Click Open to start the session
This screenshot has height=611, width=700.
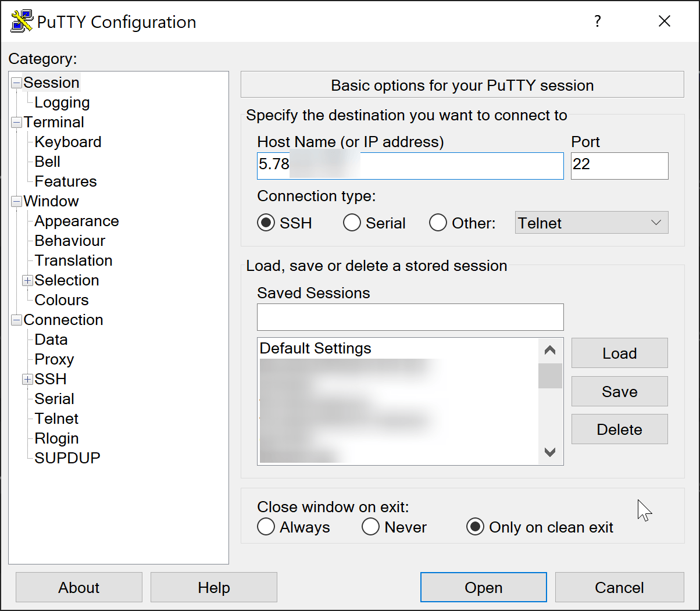point(484,587)
